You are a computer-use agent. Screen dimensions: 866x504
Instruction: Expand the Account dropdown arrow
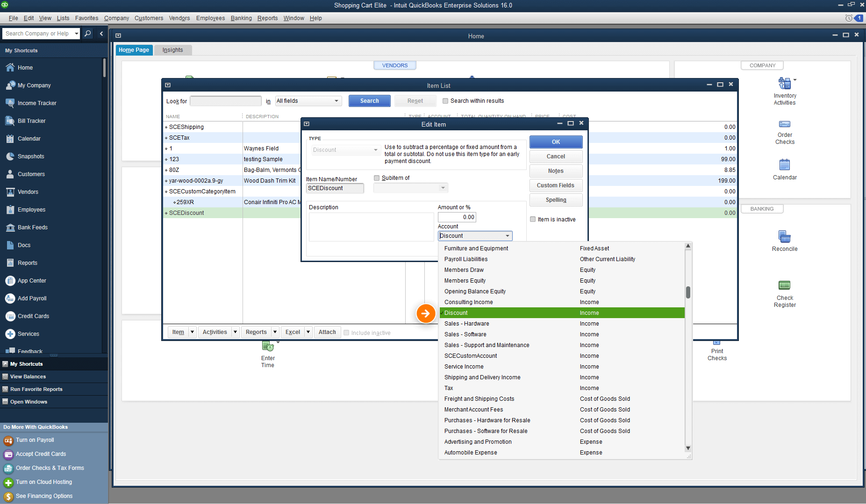508,236
